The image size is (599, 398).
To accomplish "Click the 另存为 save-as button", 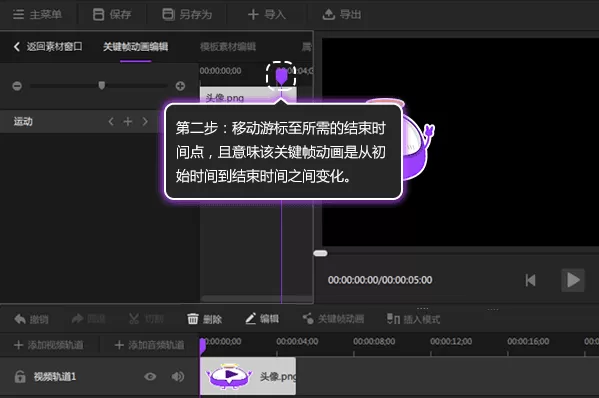I will click(x=187, y=15).
